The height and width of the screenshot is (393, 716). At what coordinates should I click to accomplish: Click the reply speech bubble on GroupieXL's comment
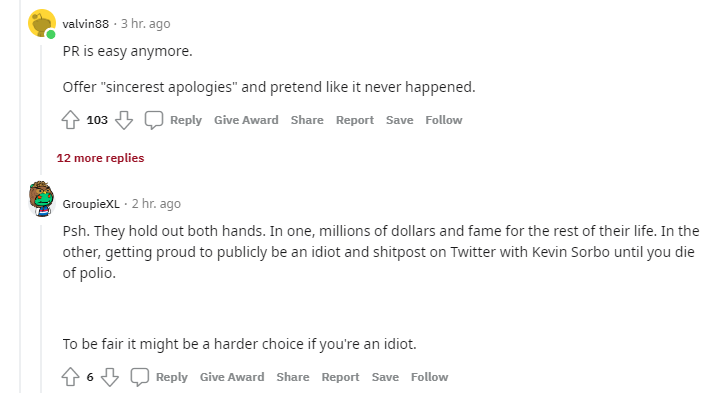[140, 377]
